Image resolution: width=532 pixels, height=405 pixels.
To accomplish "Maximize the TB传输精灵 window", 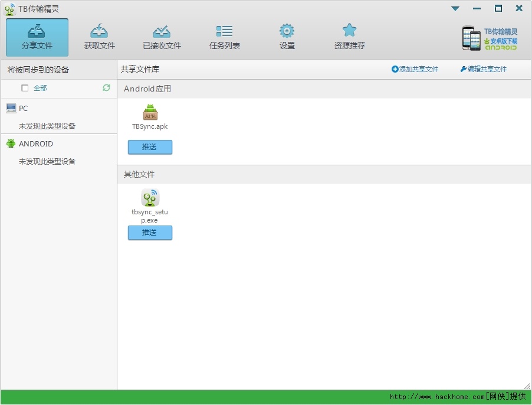I will point(498,8).
